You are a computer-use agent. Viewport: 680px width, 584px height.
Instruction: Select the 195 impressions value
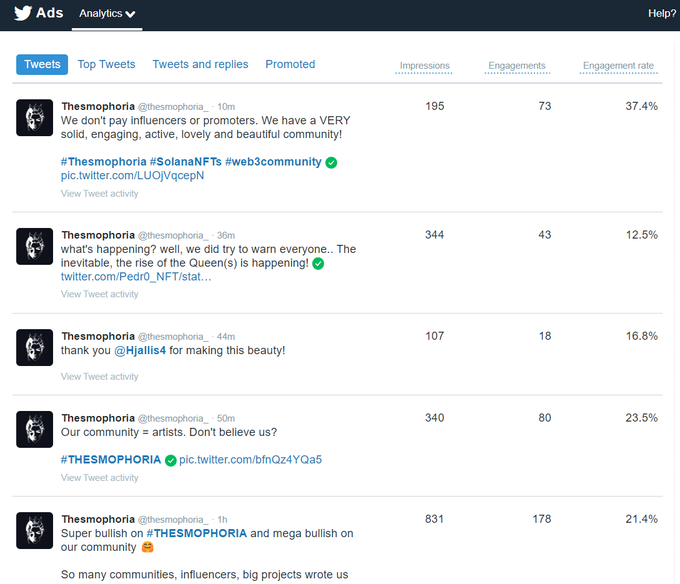point(435,106)
